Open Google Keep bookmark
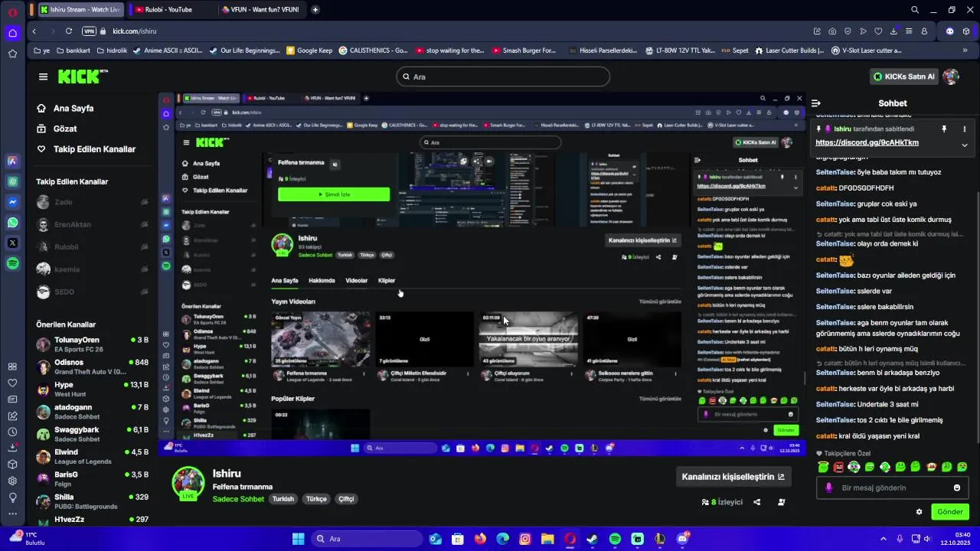The width and height of the screenshot is (980, 551). point(309,51)
